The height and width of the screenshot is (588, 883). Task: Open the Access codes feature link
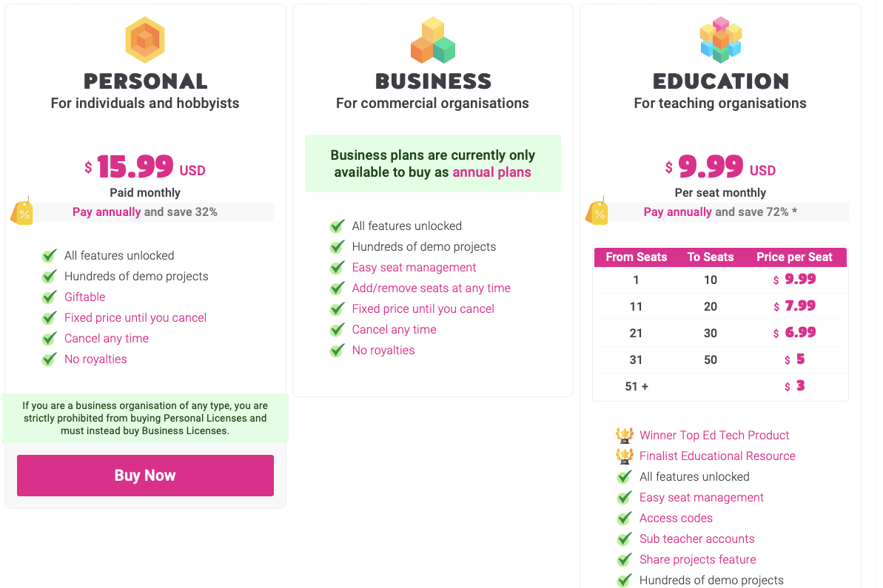(676, 518)
